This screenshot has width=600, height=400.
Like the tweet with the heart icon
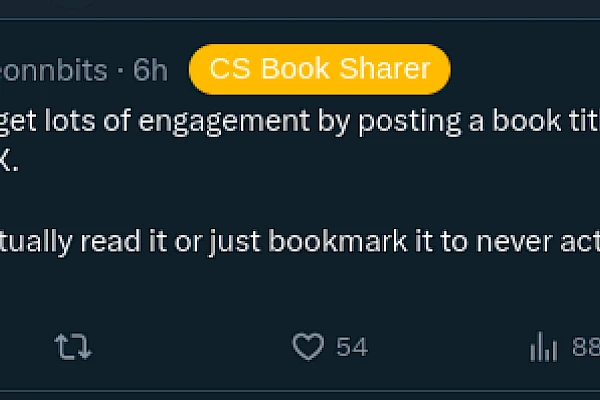coord(308,347)
